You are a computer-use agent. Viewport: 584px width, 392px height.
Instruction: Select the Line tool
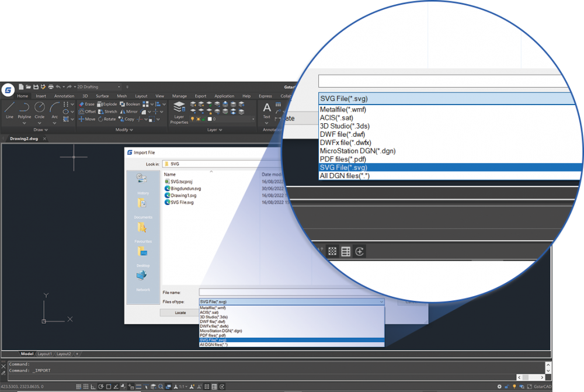pyautogui.click(x=10, y=110)
